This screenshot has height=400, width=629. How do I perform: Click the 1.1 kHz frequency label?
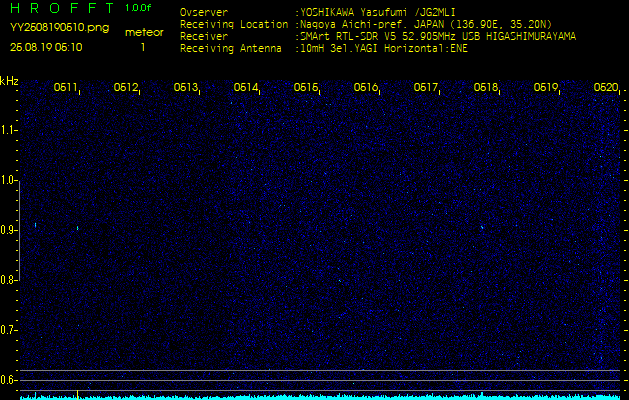(x=8, y=130)
